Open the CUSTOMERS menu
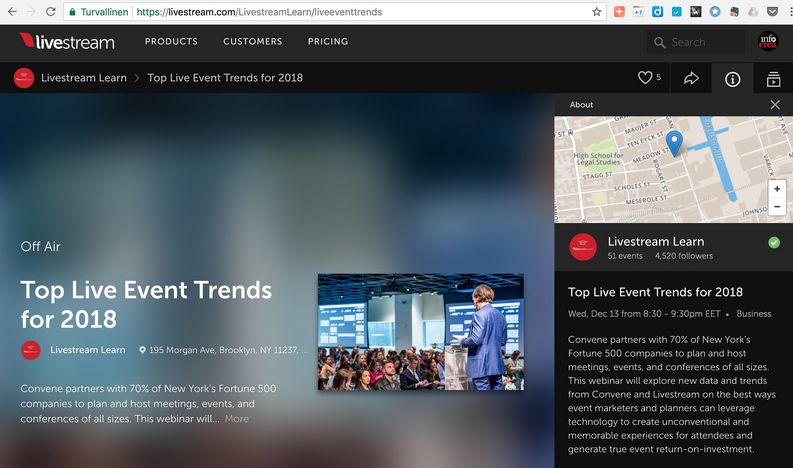 click(x=252, y=41)
